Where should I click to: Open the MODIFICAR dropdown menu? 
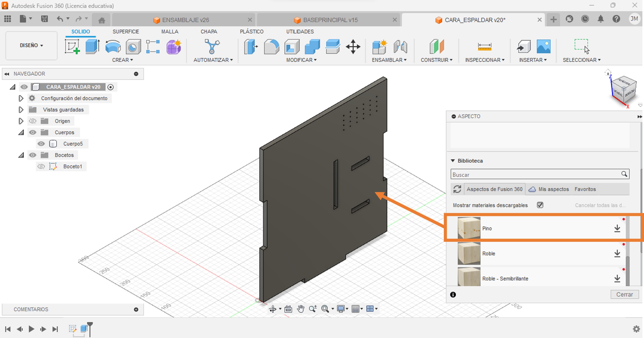pyautogui.click(x=301, y=60)
